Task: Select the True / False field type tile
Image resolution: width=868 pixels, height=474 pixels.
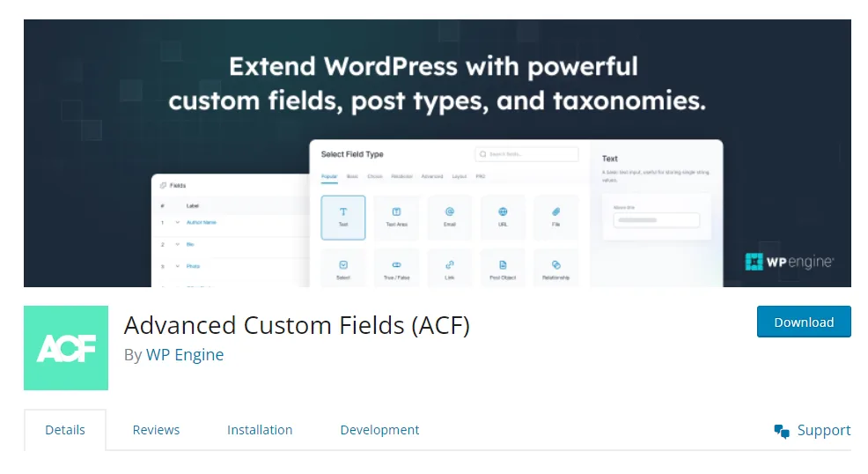Action: [396, 269]
